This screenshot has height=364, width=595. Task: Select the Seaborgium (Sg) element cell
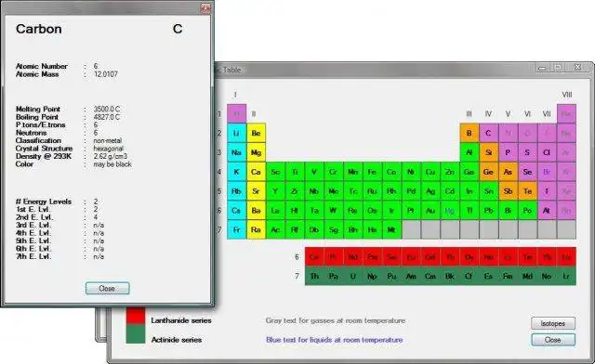click(x=334, y=229)
